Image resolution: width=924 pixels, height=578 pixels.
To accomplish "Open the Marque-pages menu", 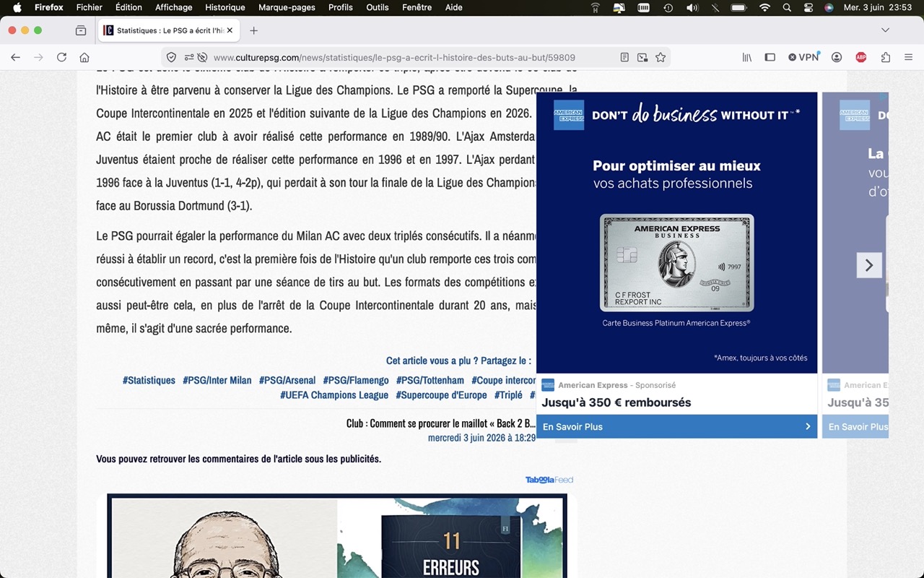I will [287, 8].
